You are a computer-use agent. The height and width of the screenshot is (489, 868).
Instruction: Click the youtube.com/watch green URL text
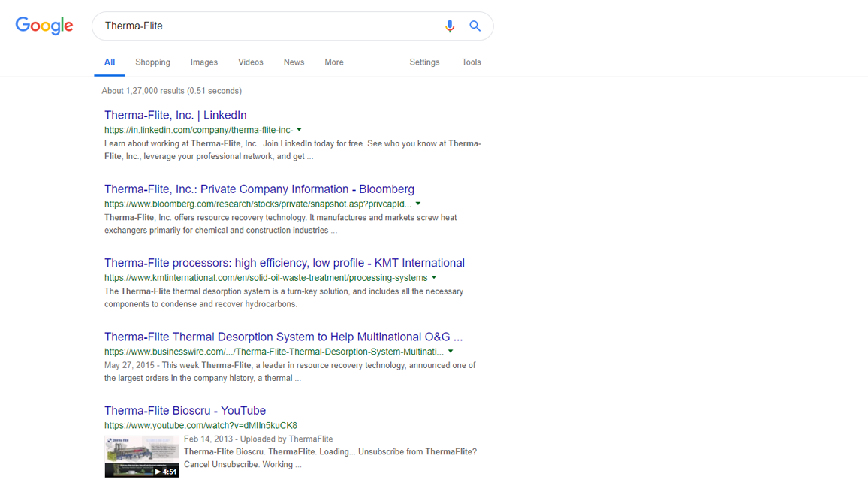[x=200, y=425]
